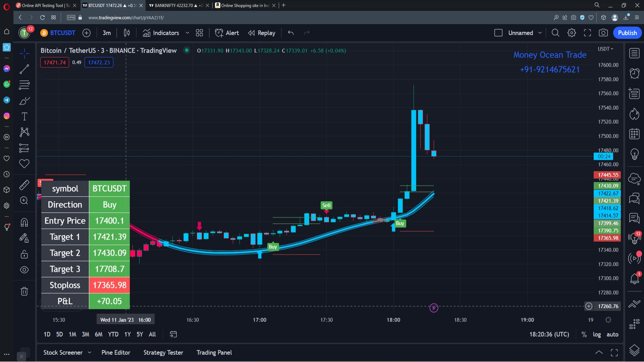Image resolution: width=644 pixels, height=362 pixels.
Task: Add a symbol to compare
Action: pos(87,33)
